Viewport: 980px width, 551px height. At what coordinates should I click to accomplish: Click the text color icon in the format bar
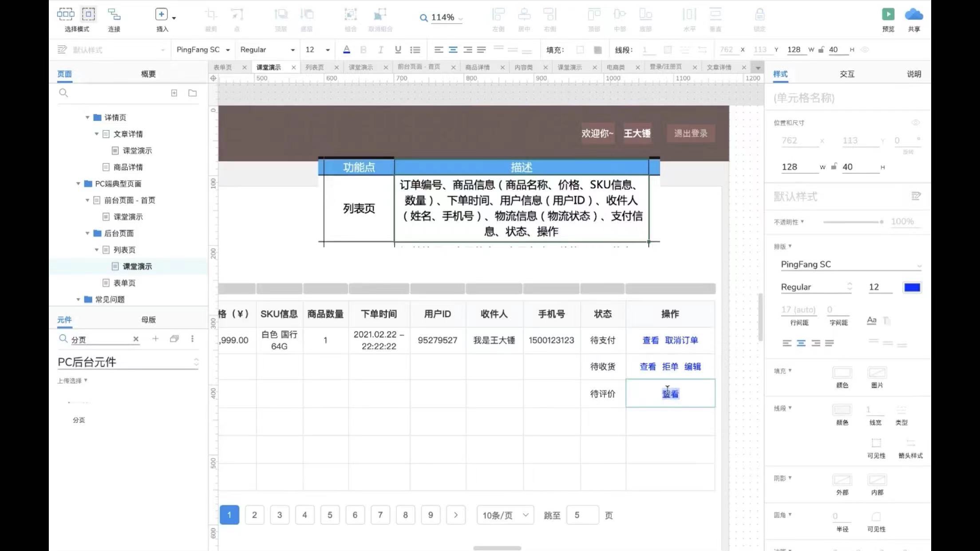(347, 50)
